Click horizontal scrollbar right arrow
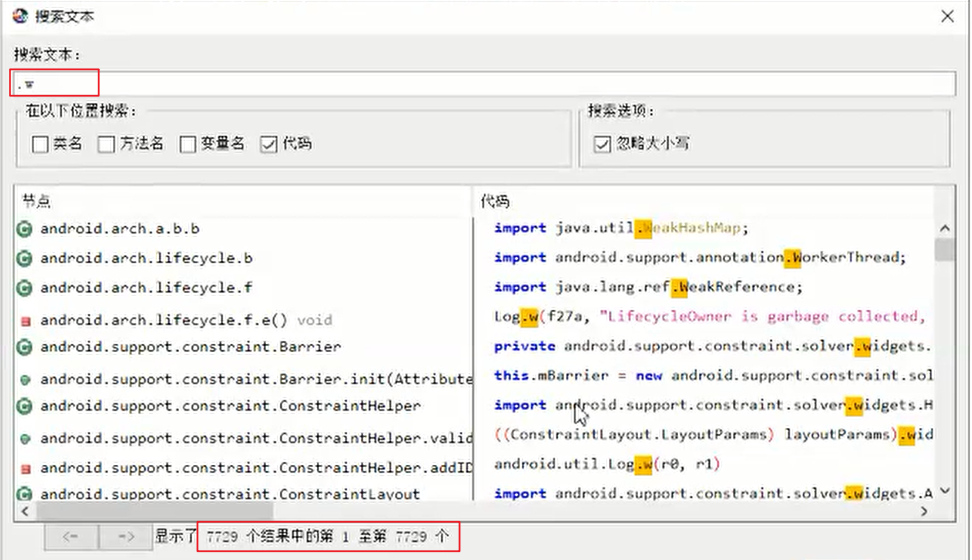972x560 pixels. click(924, 511)
